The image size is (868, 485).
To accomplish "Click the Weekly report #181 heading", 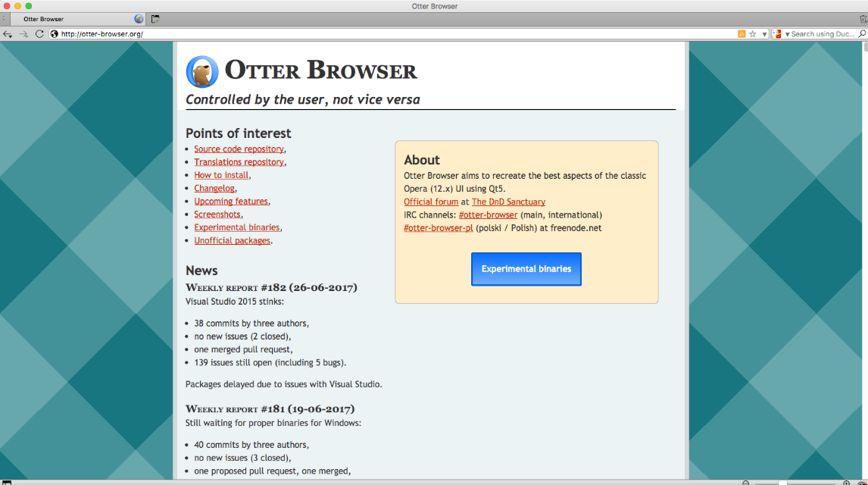I will tap(270, 409).
